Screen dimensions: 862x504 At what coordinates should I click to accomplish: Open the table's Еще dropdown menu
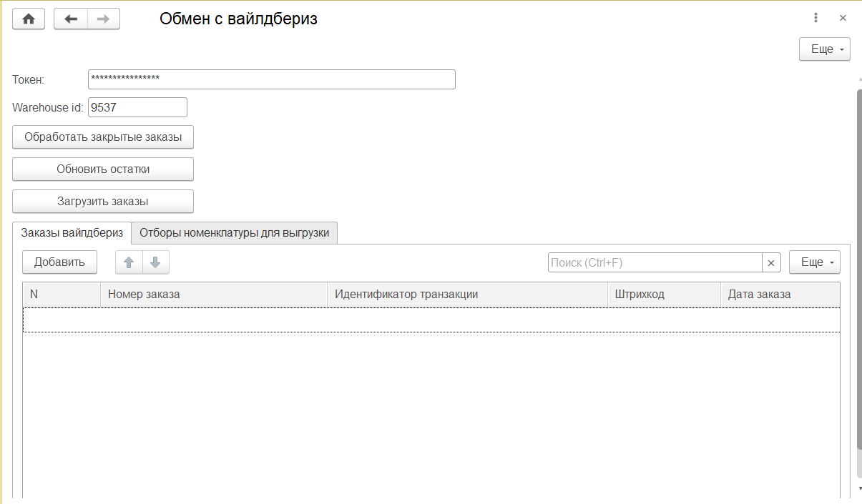(815, 262)
